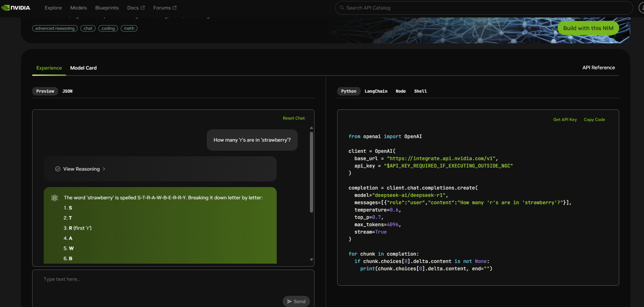Click the strawberry user question bubble

click(252, 140)
